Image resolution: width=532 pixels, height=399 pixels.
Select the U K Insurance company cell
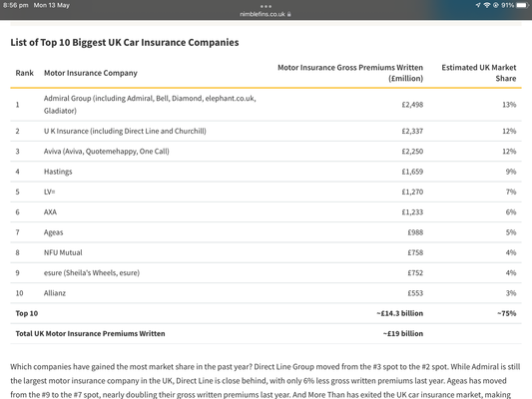(125, 132)
